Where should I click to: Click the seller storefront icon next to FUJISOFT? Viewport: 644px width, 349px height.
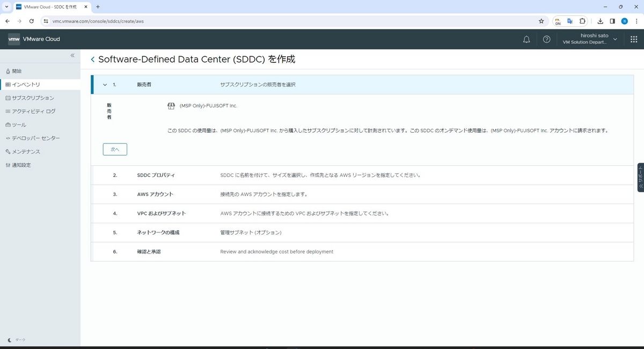coord(171,106)
